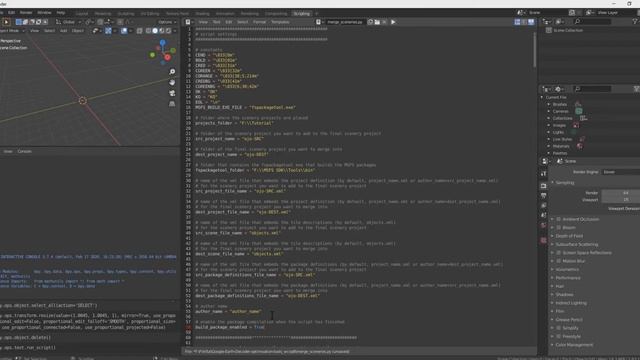Collapse the Sampling panel
Image resolution: width=640 pixels, height=360 pixels.
click(x=564, y=182)
